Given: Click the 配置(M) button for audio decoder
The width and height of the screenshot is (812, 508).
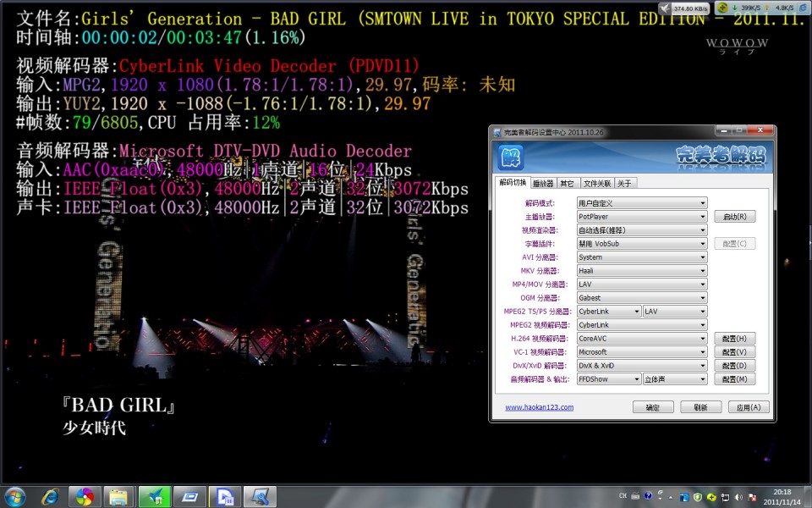Looking at the screenshot, I should click(735, 379).
